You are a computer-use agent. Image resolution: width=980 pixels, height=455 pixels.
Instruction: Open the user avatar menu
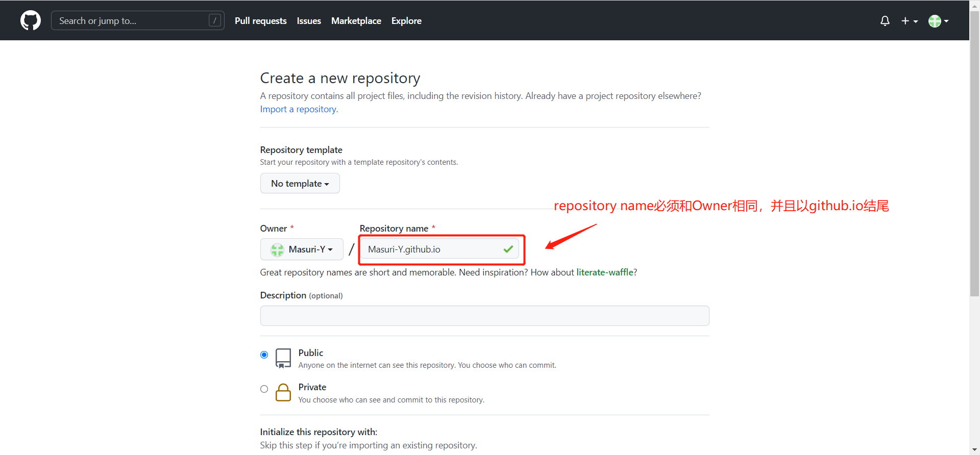(x=938, y=21)
